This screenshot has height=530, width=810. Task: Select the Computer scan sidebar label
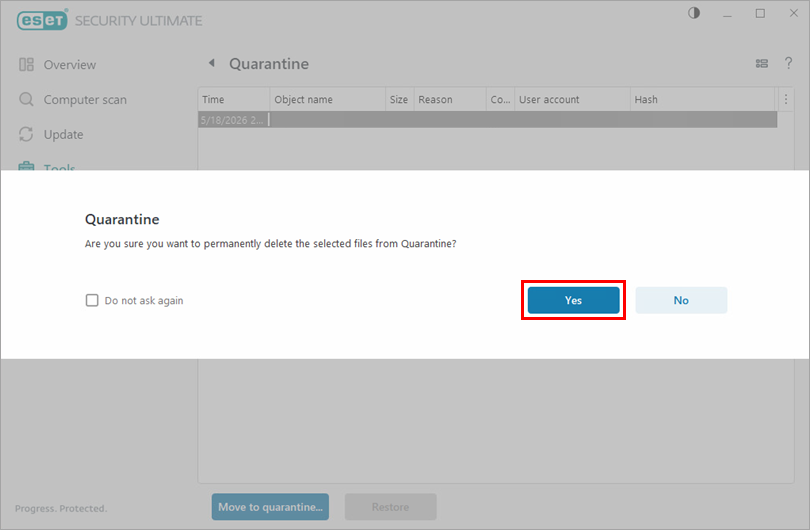(x=85, y=100)
